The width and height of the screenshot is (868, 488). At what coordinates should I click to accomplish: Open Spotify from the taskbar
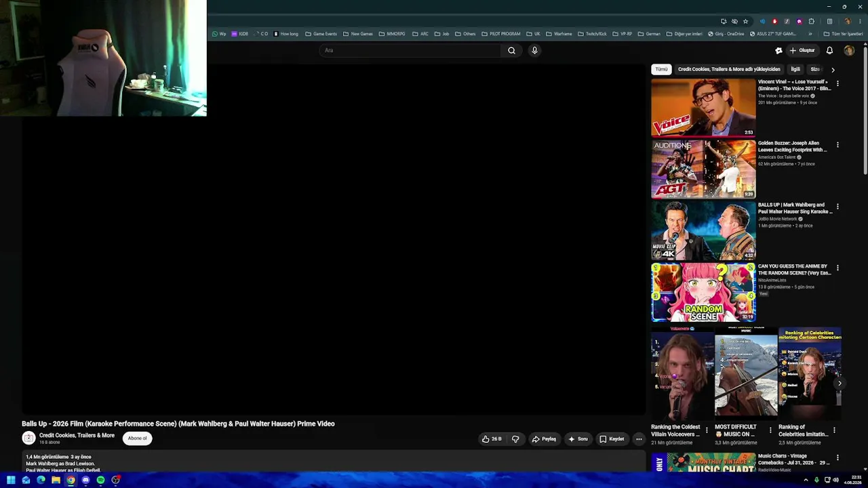[100, 480]
